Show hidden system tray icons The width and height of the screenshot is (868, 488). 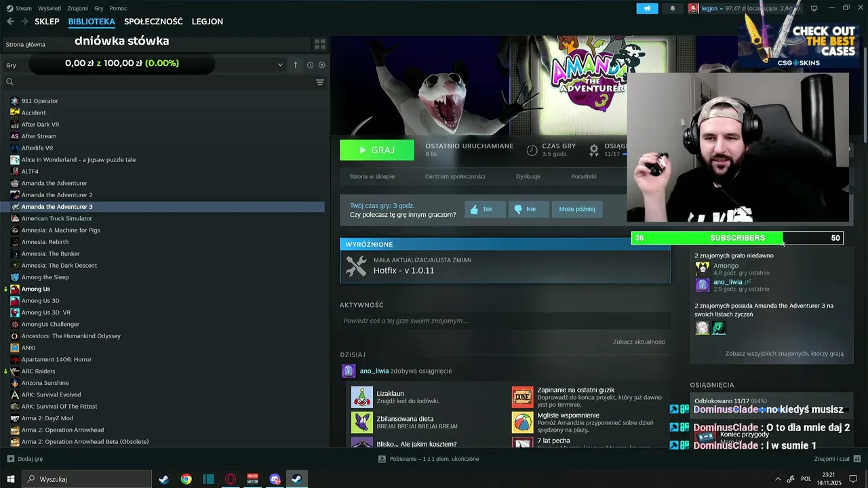point(777,479)
